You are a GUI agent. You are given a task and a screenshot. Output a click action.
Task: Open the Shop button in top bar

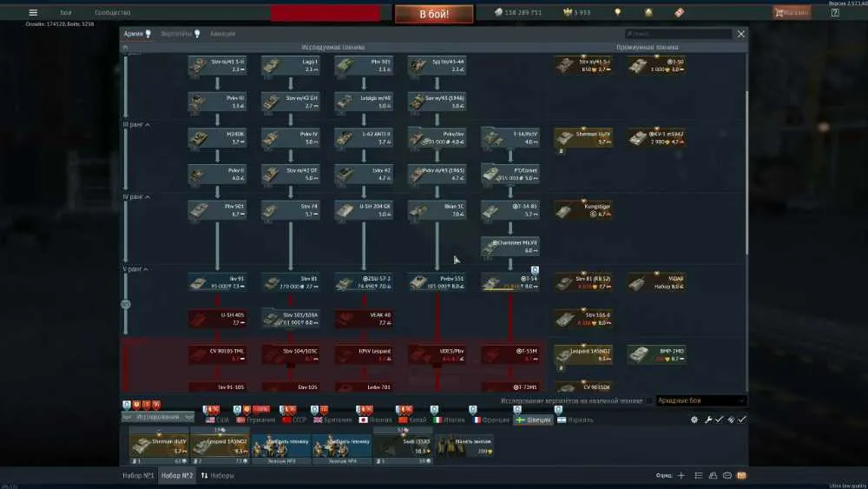[792, 12]
